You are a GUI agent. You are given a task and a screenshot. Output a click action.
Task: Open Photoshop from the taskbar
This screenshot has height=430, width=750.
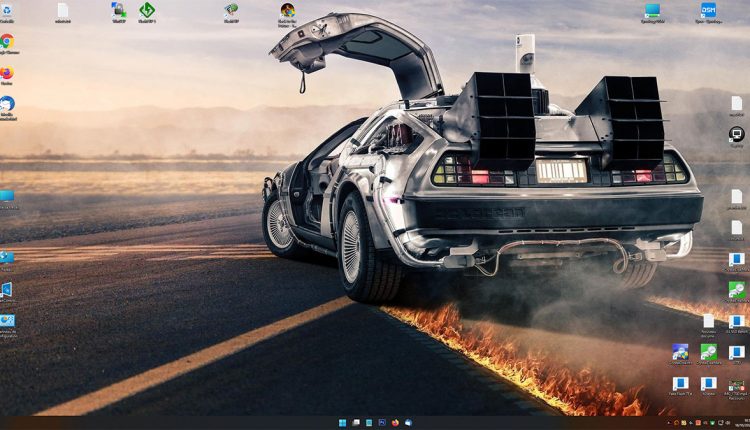coord(382,423)
